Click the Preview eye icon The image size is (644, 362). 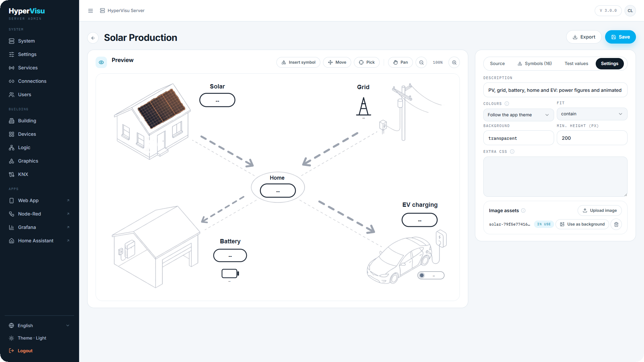coord(101,62)
